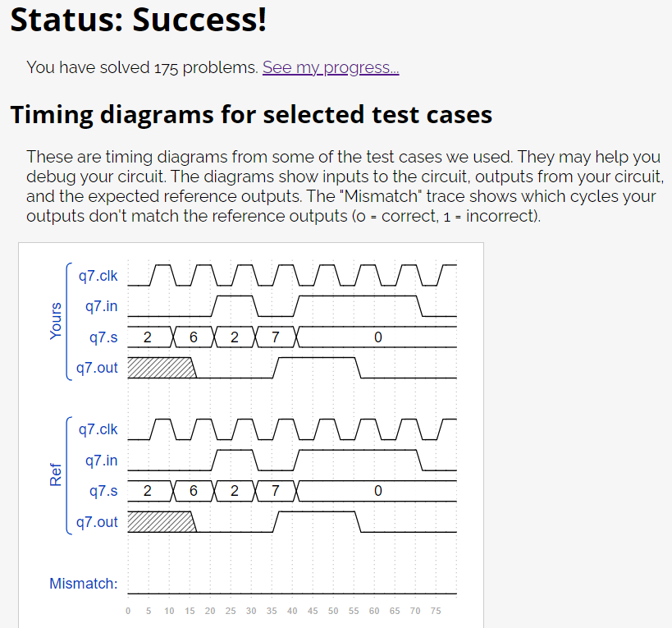Viewport: 672px width, 628px height.
Task: Select the q7.s label in Yours group
Action: pyautogui.click(x=102, y=337)
